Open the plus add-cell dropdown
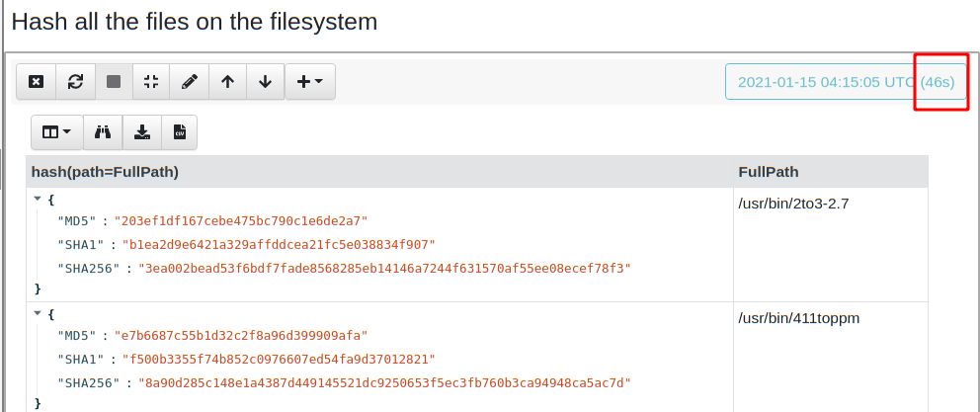Screen dimensions: 980x412 tap(310, 82)
